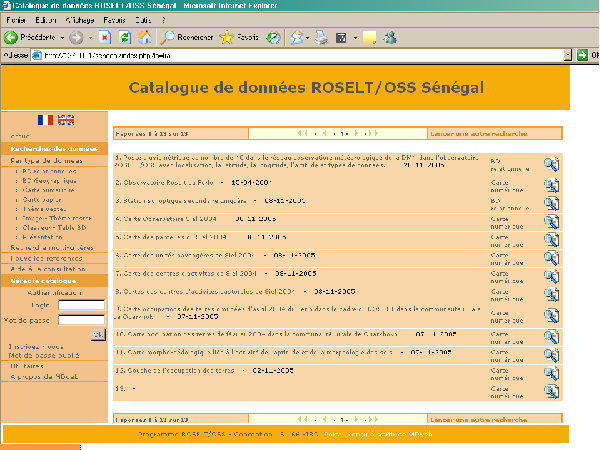Open 'Carte papier' sidebar link
The image size is (600, 450).
(42, 199)
